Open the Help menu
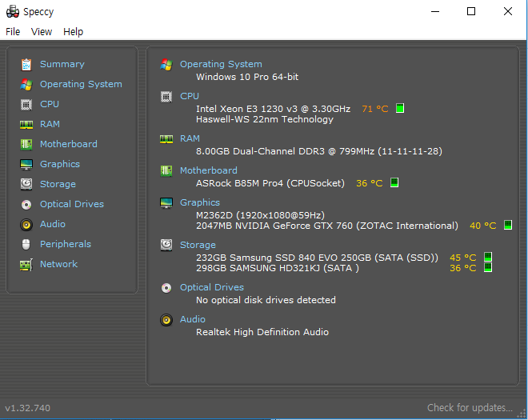The width and height of the screenshot is (528, 420). click(73, 32)
